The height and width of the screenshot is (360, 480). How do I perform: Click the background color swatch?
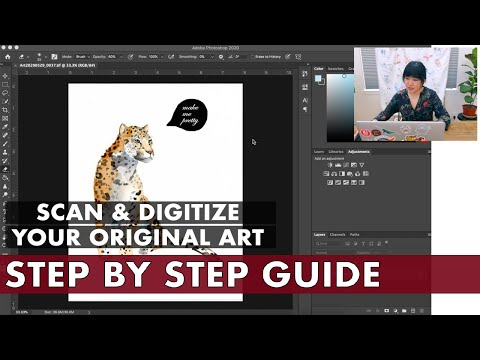[x=322, y=82]
